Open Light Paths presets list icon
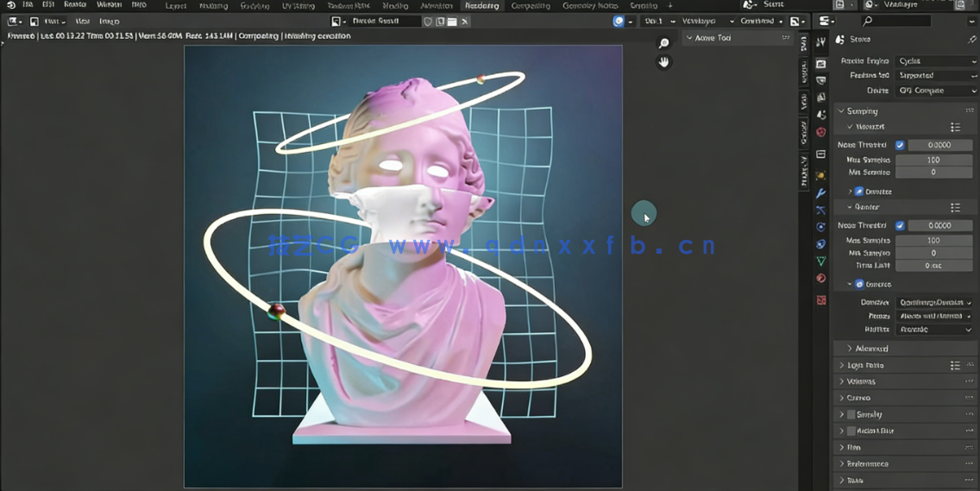Viewport: 980px width, 491px height. coord(955,365)
